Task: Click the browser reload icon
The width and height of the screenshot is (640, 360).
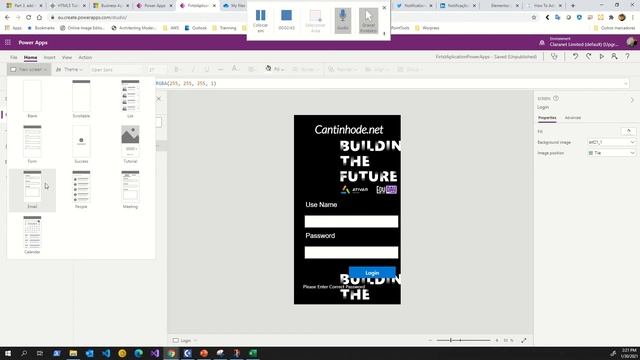Action: 29,18
